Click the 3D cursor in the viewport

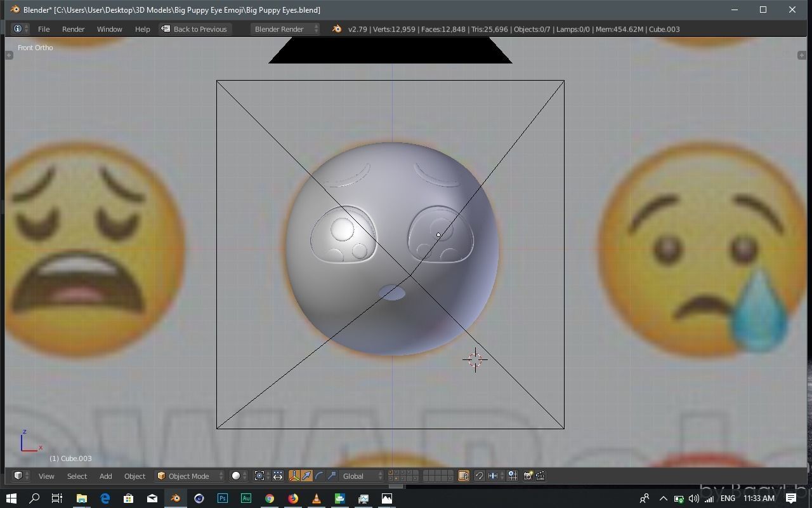pyautogui.click(x=475, y=359)
